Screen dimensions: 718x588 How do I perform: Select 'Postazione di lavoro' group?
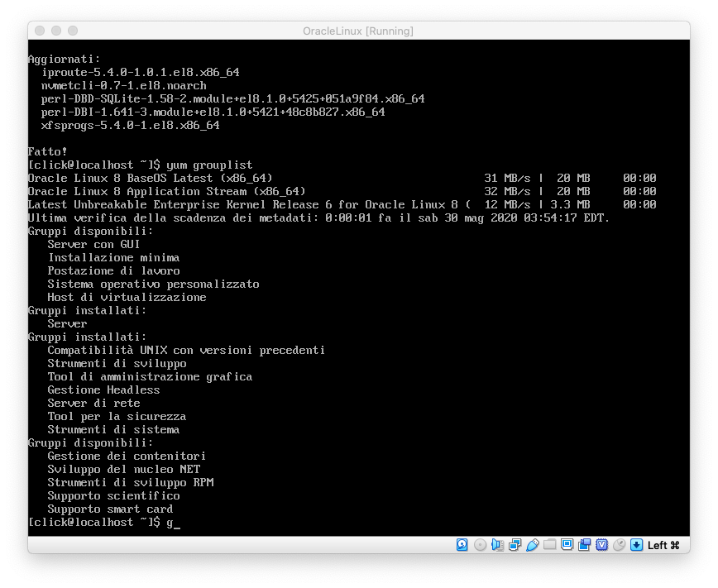[x=113, y=271]
